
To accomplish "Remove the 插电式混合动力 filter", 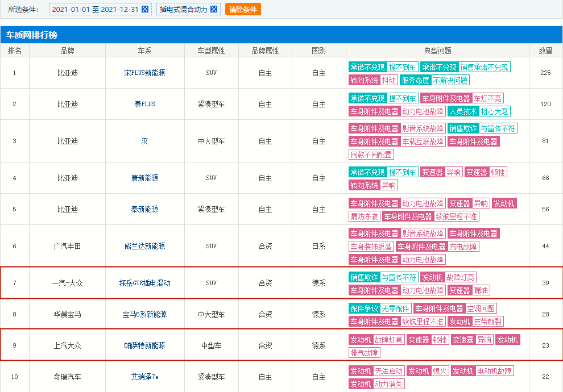I will coord(214,9).
